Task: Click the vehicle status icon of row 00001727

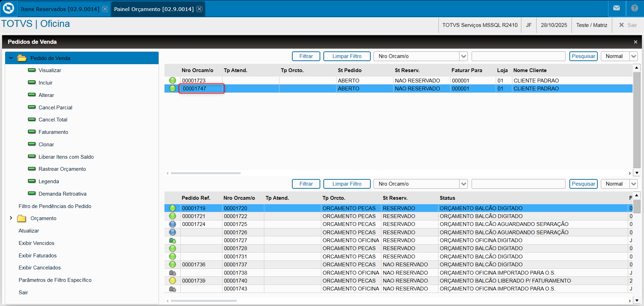Action: coord(172,240)
